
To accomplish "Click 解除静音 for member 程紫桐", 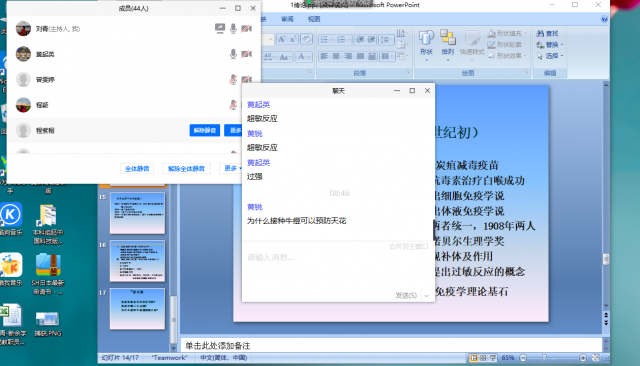I will click(205, 131).
